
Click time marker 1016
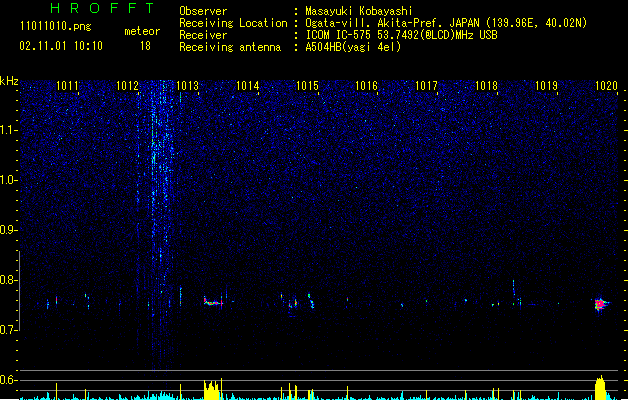tap(366, 86)
